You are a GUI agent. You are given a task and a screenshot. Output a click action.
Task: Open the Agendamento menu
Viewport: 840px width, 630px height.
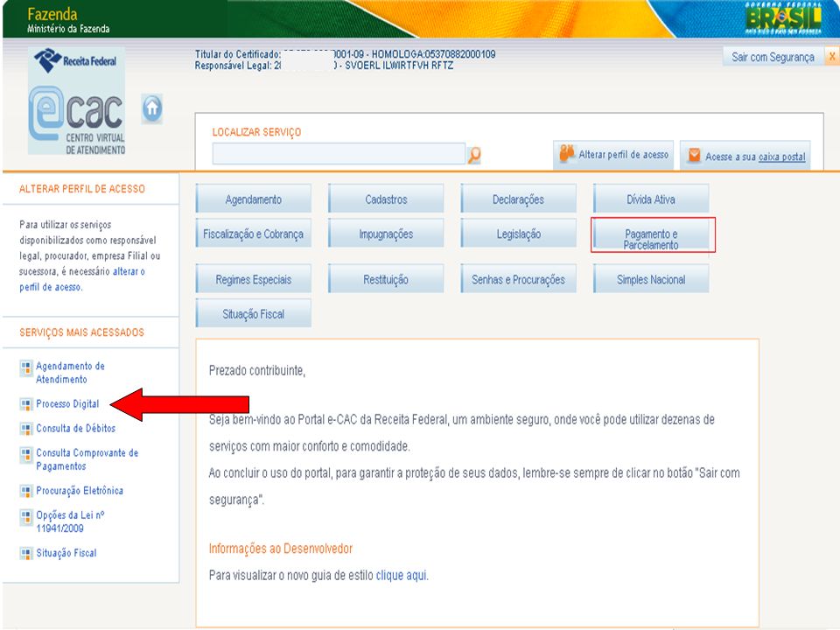254,199
